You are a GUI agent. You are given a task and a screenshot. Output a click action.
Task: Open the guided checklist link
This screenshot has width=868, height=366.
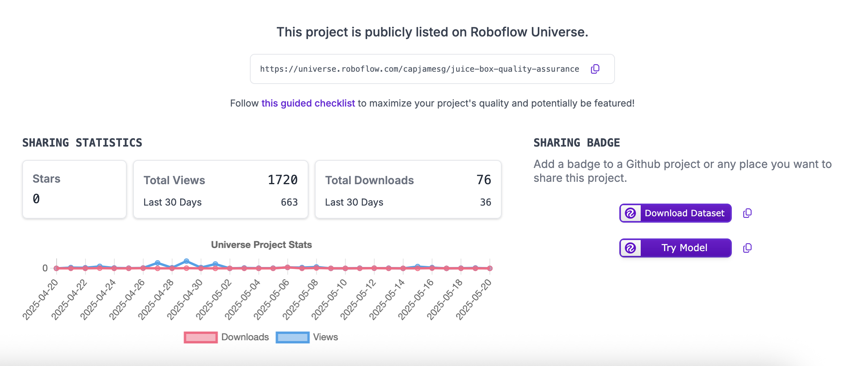click(308, 103)
